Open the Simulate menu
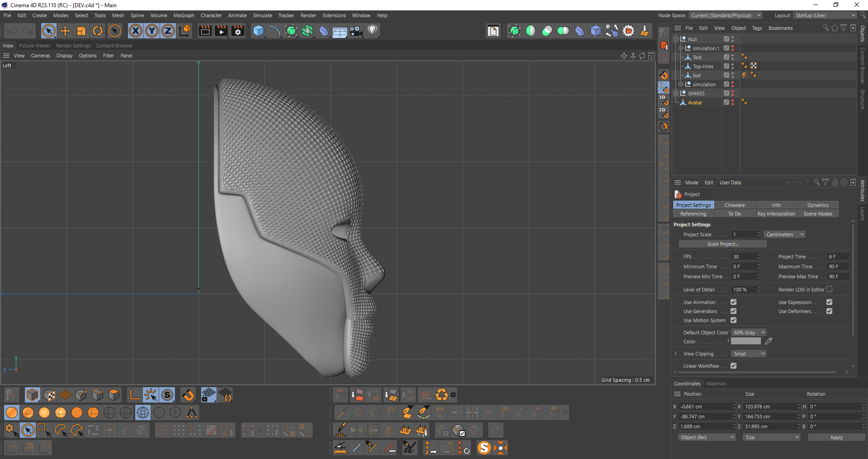868x459 pixels. [263, 15]
